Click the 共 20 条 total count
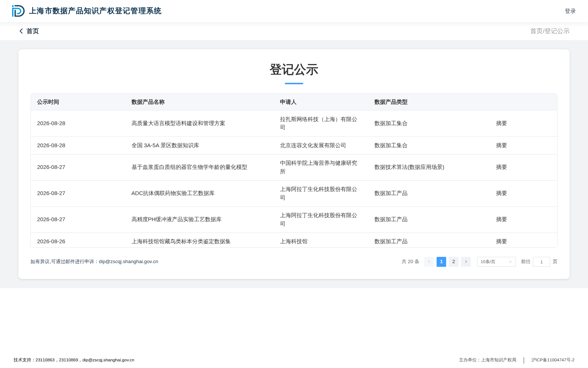 tap(410, 262)
